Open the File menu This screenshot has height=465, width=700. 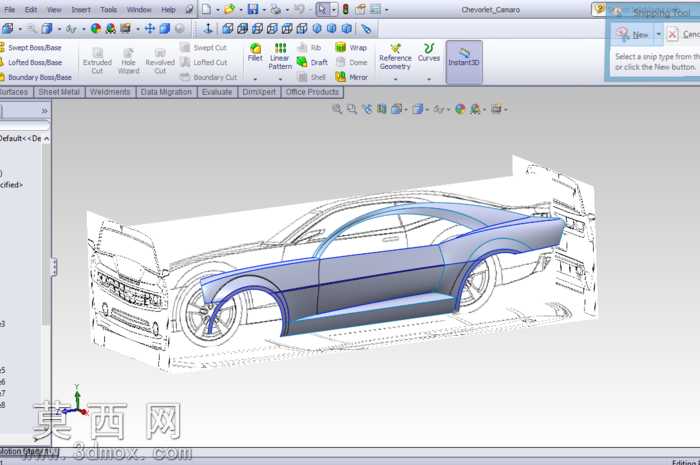9,9
